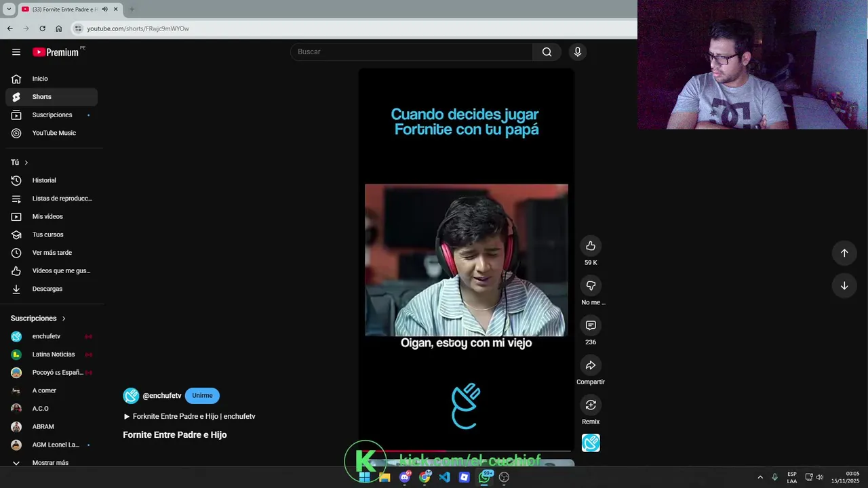Expand Mostrar más subscriptions
The width and height of the screenshot is (868, 488).
[x=52, y=463]
